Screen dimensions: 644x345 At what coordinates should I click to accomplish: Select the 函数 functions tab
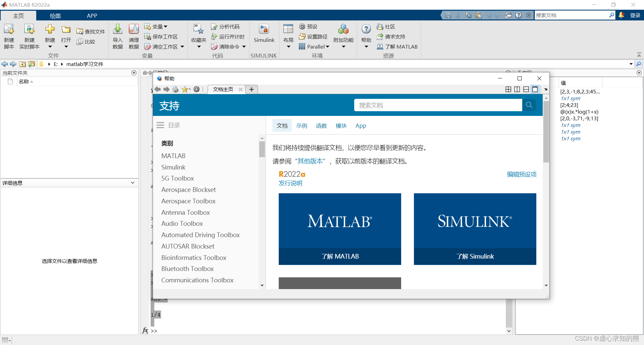(x=321, y=126)
